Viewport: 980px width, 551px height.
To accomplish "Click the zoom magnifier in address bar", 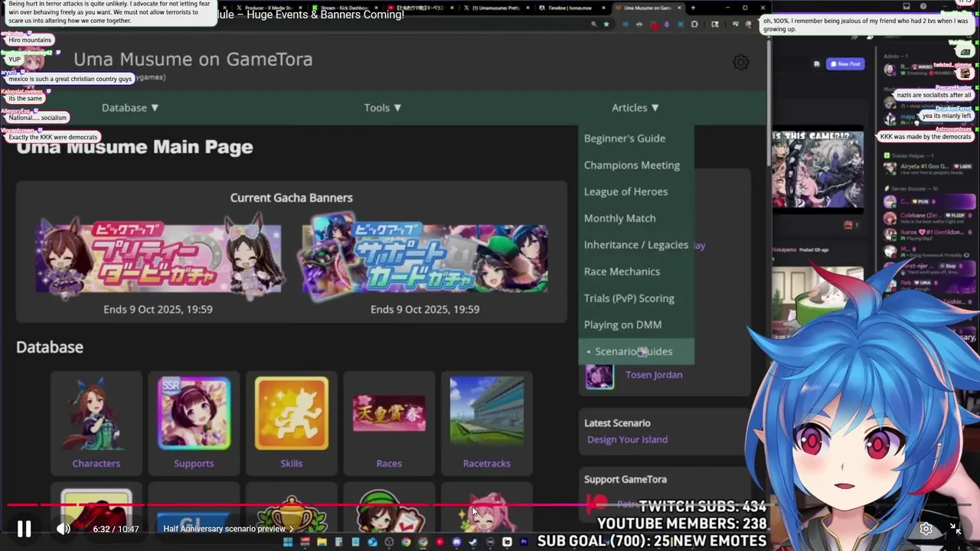I will (593, 24).
